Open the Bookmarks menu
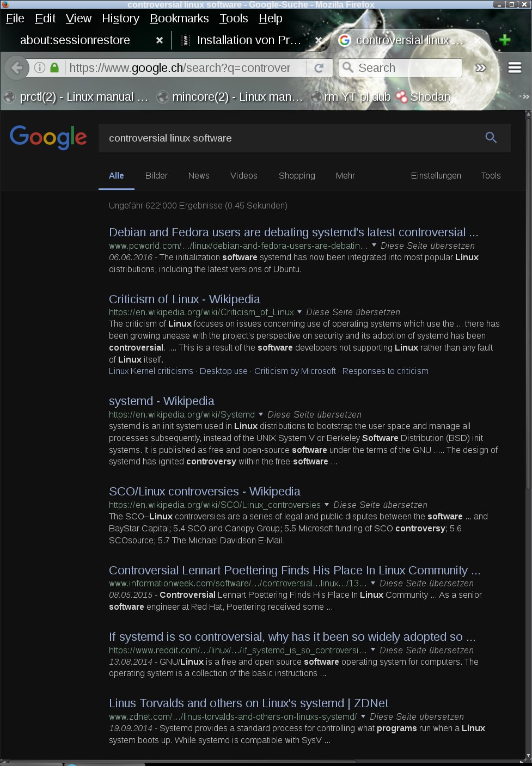Viewport: 532px width, 766px height. coord(179,19)
